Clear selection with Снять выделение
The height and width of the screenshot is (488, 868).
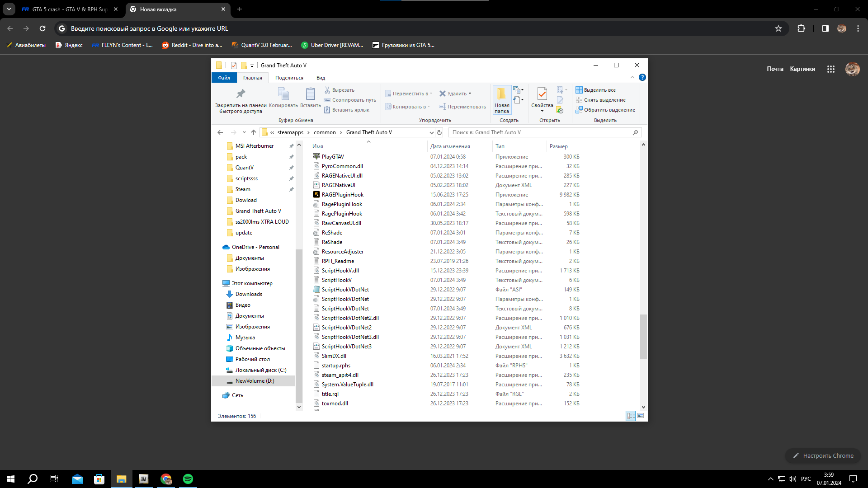[604, 100]
